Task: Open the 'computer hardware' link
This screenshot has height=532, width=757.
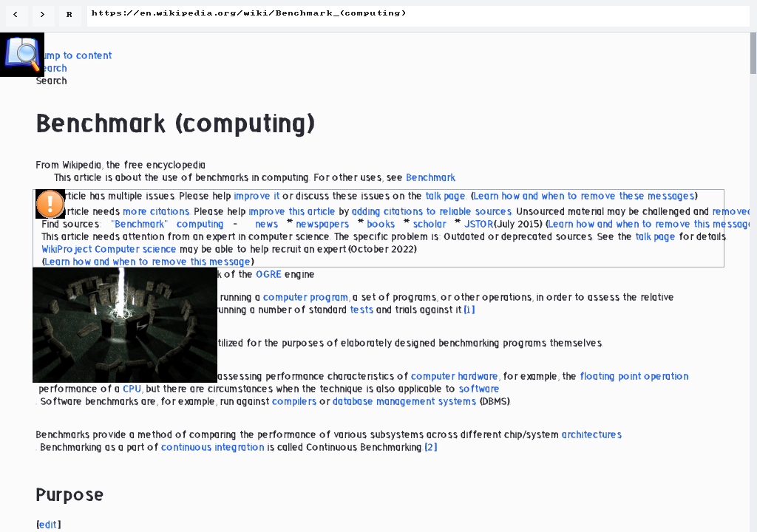Action: point(455,377)
